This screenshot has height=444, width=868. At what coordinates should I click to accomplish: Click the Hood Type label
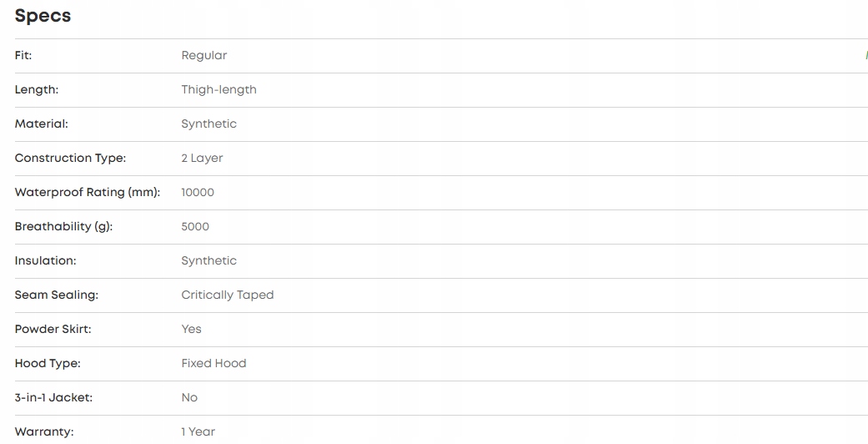48,363
